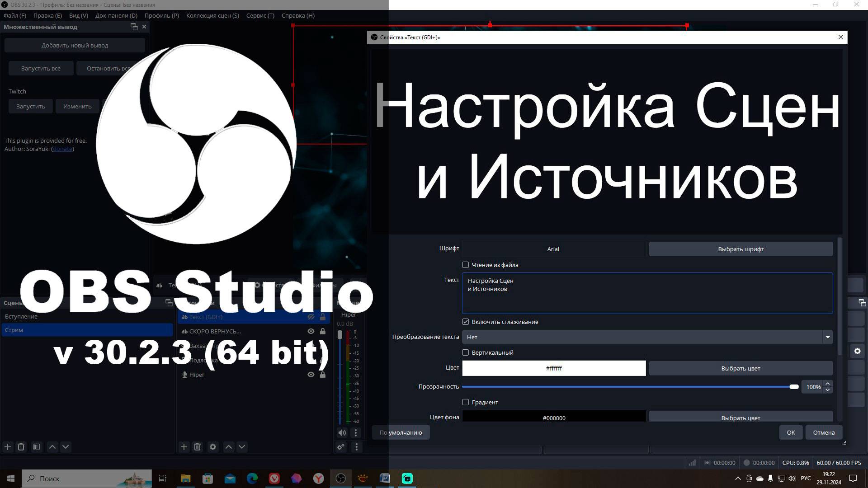The width and height of the screenshot is (868, 488).
Task: Open the Сервис menu
Action: [x=260, y=15]
